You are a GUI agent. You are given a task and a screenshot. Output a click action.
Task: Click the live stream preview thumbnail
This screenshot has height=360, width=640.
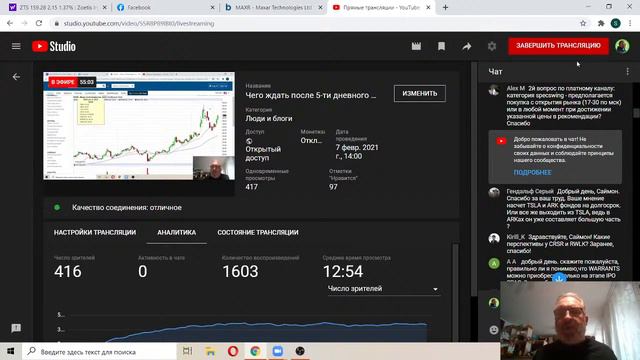tap(139, 126)
